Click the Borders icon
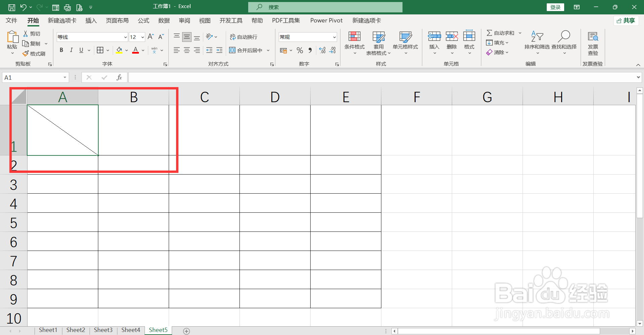 100,50
